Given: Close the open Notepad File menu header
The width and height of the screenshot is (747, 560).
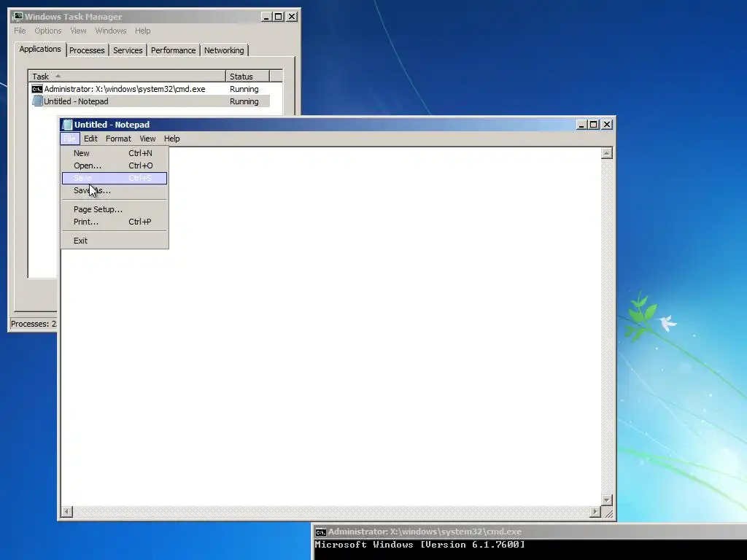Looking at the screenshot, I should tap(69, 139).
